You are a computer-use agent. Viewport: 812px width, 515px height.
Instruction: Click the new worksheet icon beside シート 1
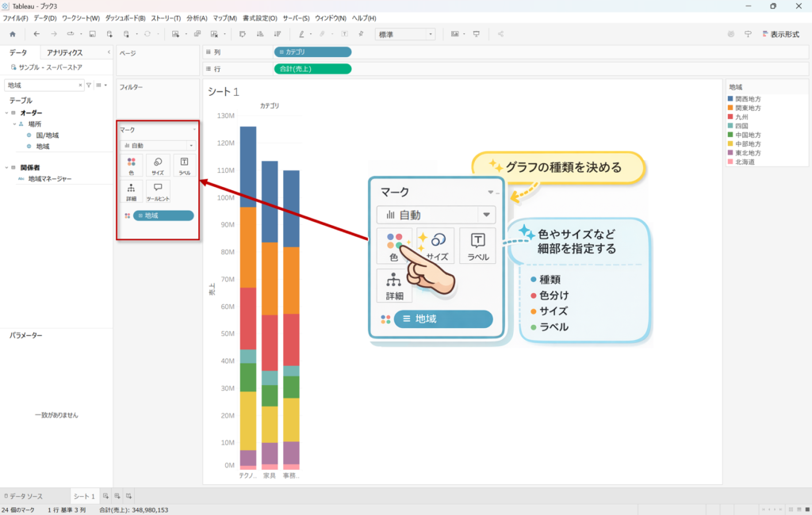105,496
